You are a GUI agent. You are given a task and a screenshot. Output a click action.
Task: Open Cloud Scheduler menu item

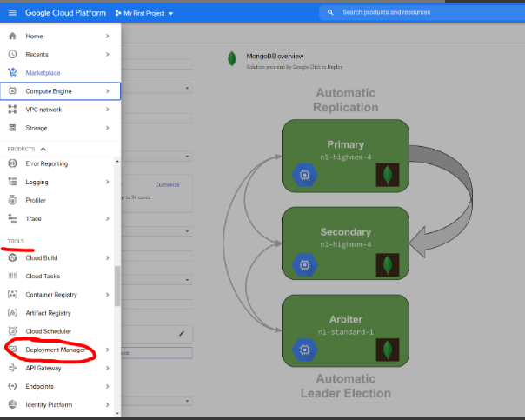[56, 331]
